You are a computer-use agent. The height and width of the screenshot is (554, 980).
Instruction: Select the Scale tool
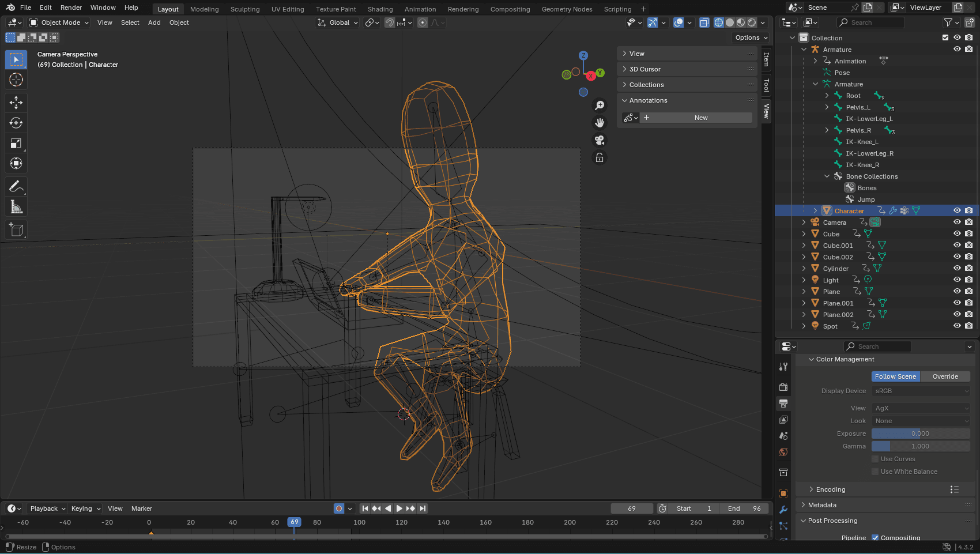(16, 143)
